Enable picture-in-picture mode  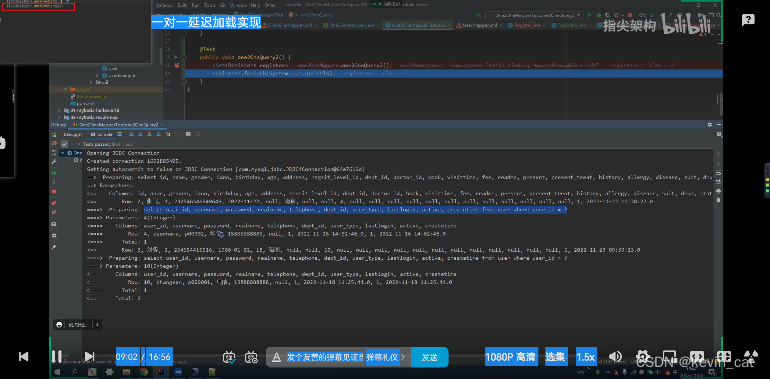[670, 357]
